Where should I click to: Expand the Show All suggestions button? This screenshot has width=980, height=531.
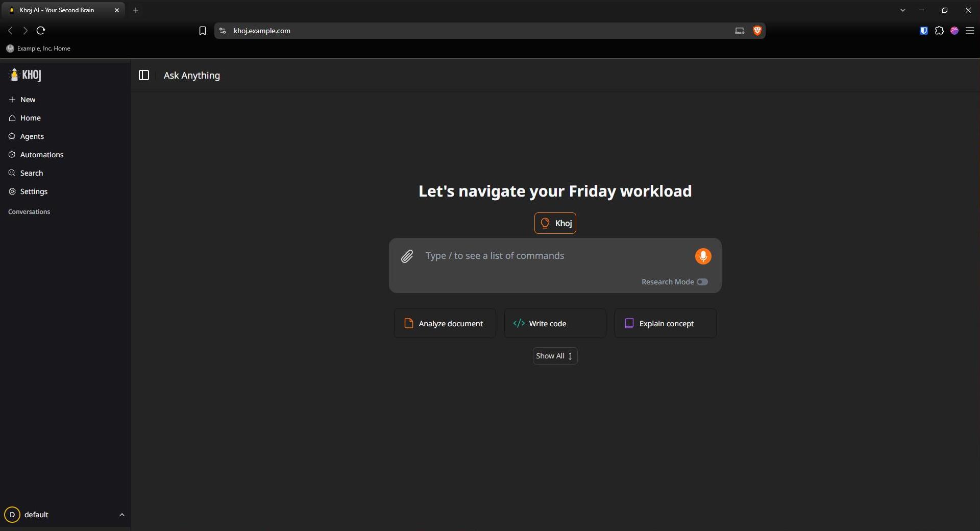pyautogui.click(x=555, y=356)
